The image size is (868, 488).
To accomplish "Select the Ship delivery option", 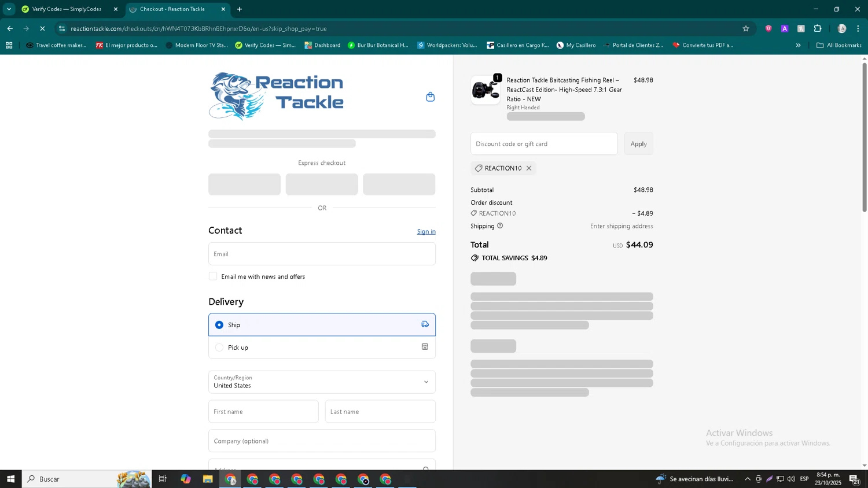I will click(322, 325).
